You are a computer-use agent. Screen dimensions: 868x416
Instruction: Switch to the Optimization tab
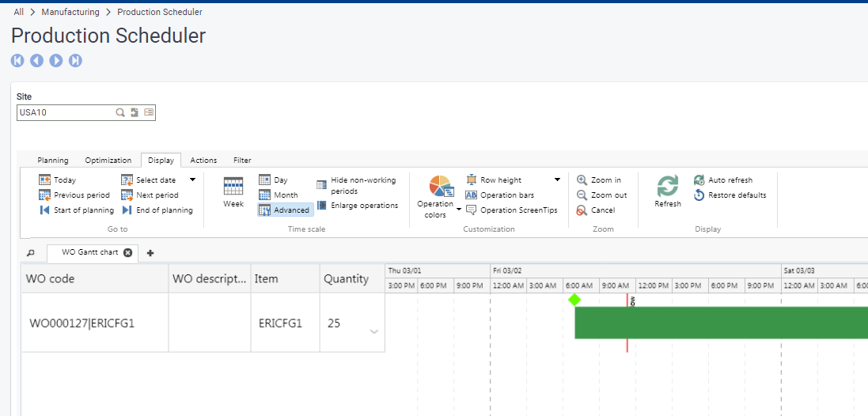[x=108, y=161]
